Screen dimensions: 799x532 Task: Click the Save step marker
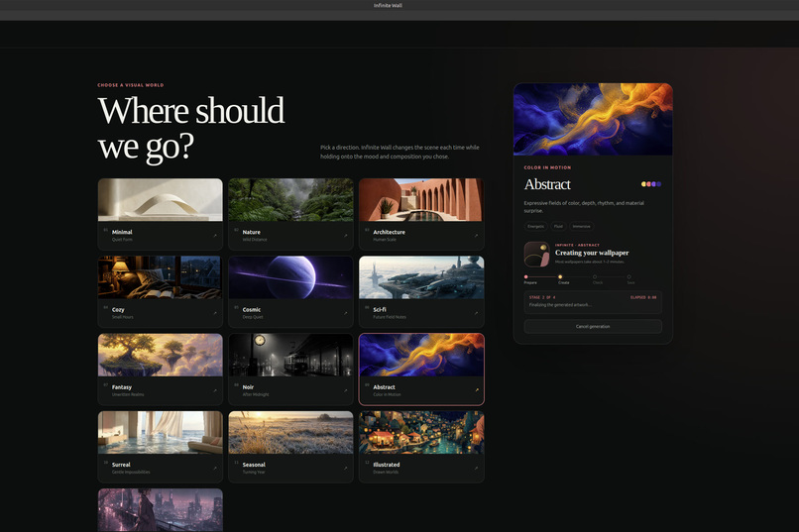coord(628,277)
